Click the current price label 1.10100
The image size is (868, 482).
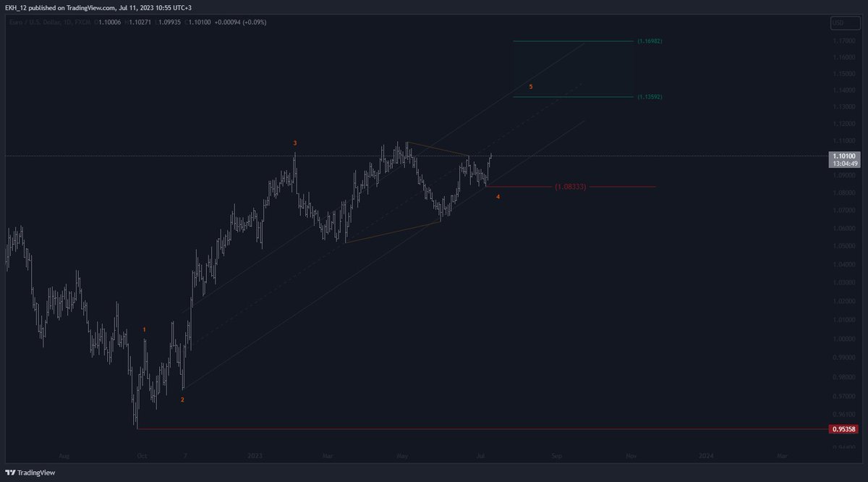[844, 156]
